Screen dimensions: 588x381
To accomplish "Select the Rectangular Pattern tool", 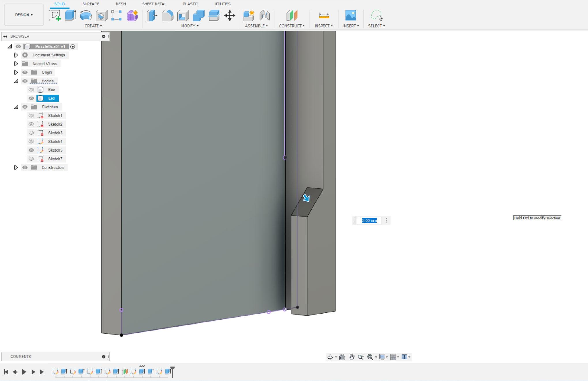I will click(117, 16).
